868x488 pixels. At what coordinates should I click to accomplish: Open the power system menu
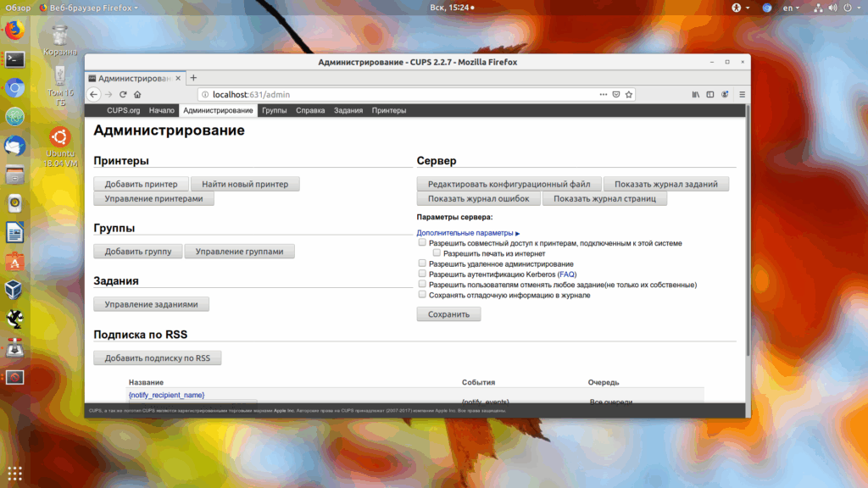coord(851,8)
